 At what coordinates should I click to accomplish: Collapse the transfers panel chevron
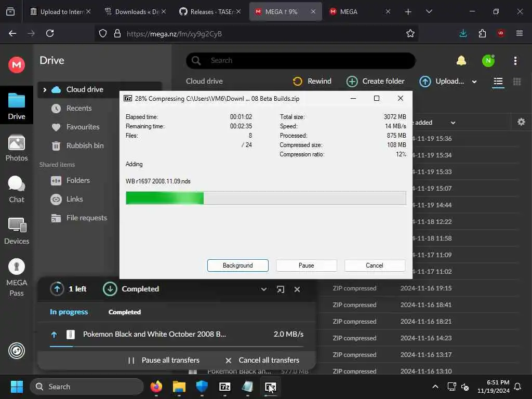[x=263, y=289]
